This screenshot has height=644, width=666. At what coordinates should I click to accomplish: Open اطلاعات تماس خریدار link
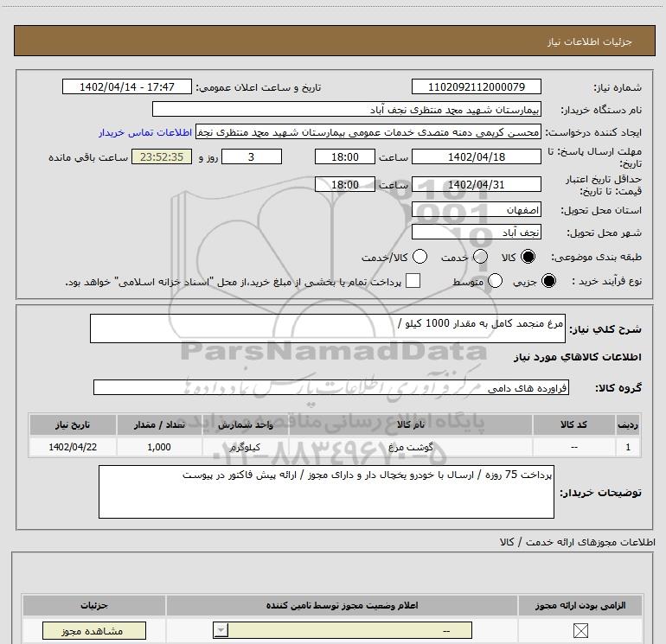point(145,132)
